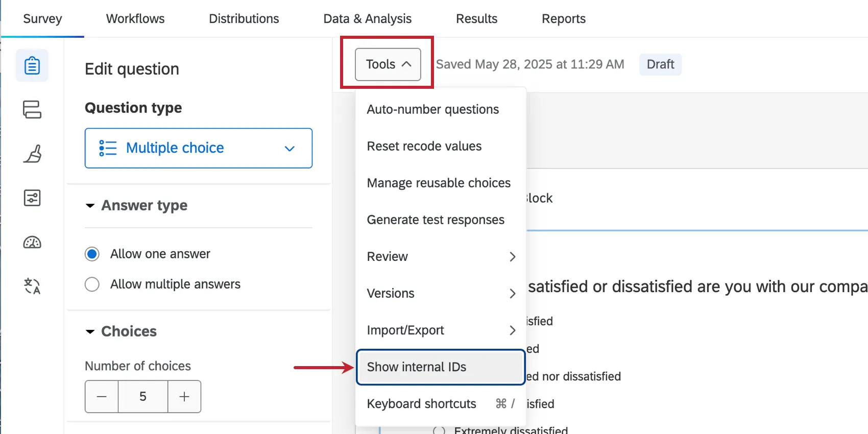Open the Survey builder clipboard icon

click(x=32, y=65)
